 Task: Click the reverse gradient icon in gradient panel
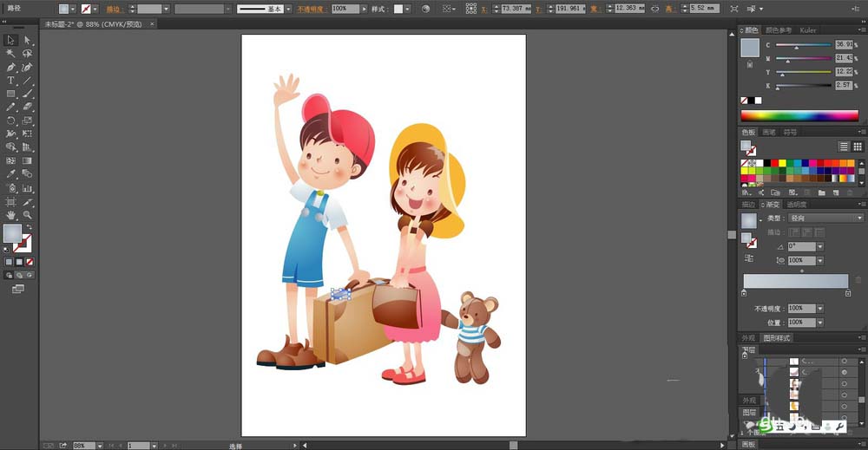coord(748,258)
